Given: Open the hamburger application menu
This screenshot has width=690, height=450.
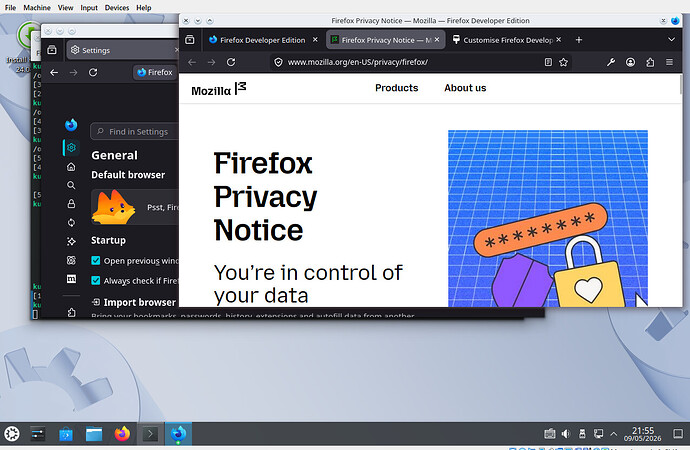Looking at the screenshot, I should 669,62.
